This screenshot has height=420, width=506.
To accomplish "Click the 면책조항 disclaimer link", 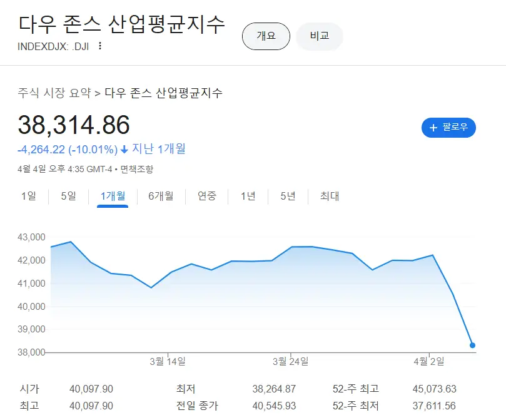I will tap(136, 169).
